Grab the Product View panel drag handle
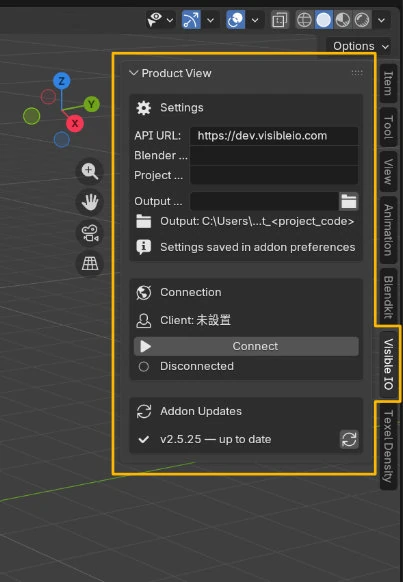The height and width of the screenshot is (582, 403). [x=357, y=73]
